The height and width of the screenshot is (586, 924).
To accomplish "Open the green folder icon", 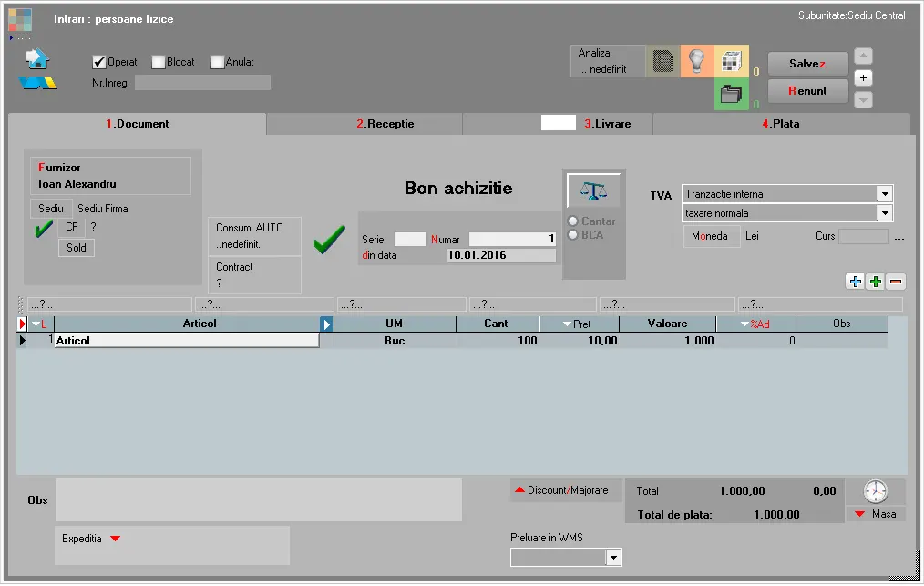I will pyautogui.click(x=730, y=94).
